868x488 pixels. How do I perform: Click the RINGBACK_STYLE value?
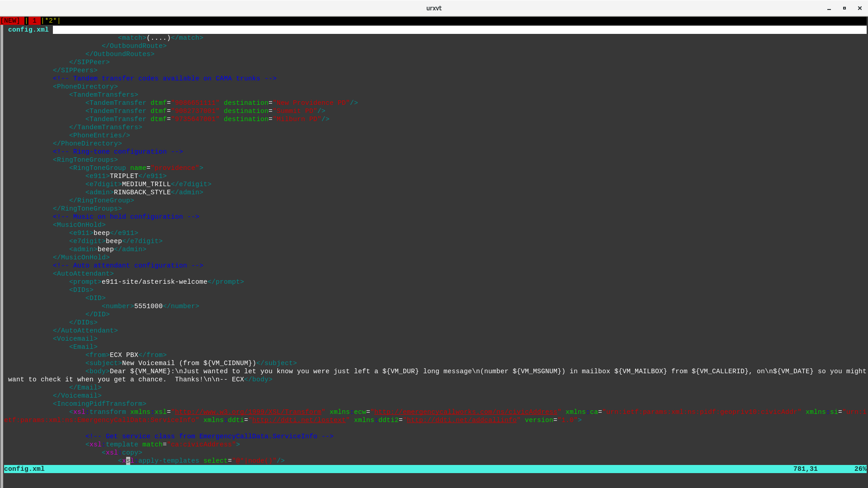tap(142, 192)
